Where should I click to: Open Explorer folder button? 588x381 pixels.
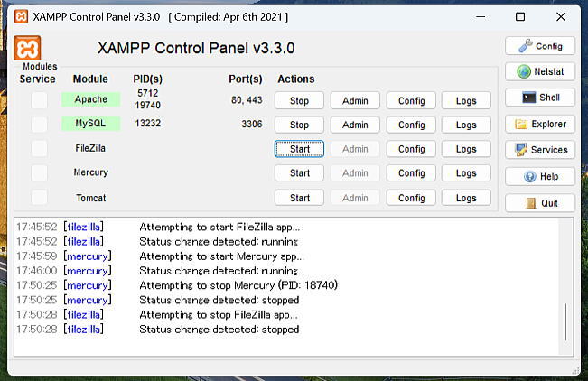click(540, 125)
